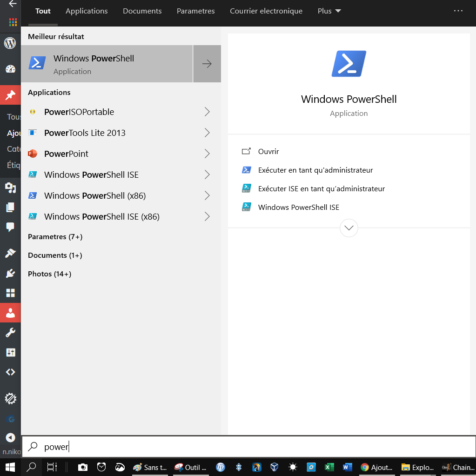Open the Pages icon in the sidebar
This screenshot has height=476, width=476.
tap(10, 208)
